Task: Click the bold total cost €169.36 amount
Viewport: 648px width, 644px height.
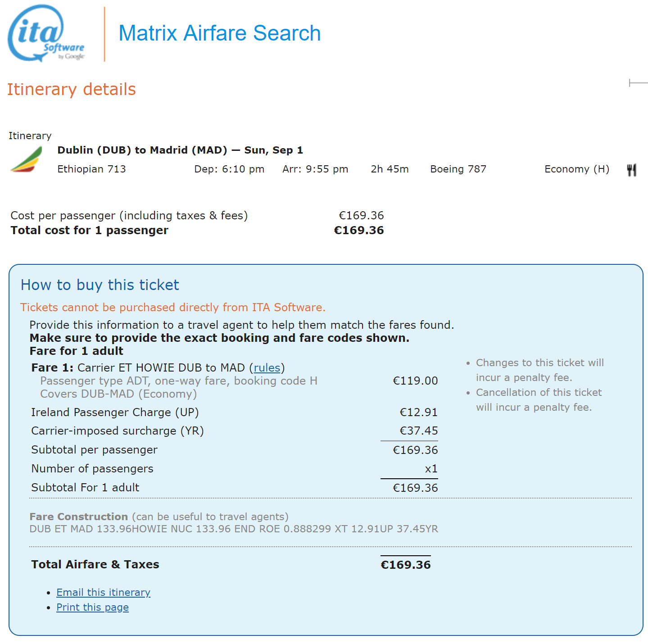Action: [x=359, y=230]
